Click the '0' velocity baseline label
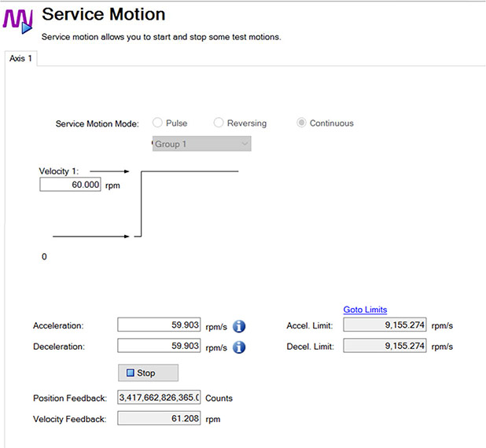The width and height of the screenshot is (486, 448). click(44, 256)
